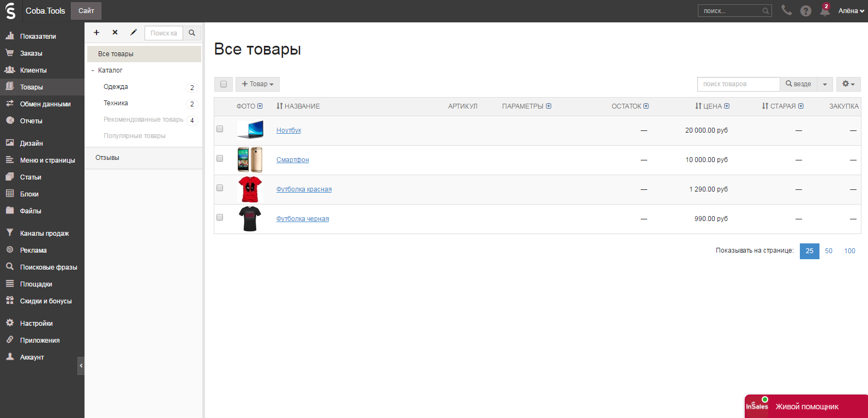
Task: Click the поиск товаров input field
Action: (739, 84)
